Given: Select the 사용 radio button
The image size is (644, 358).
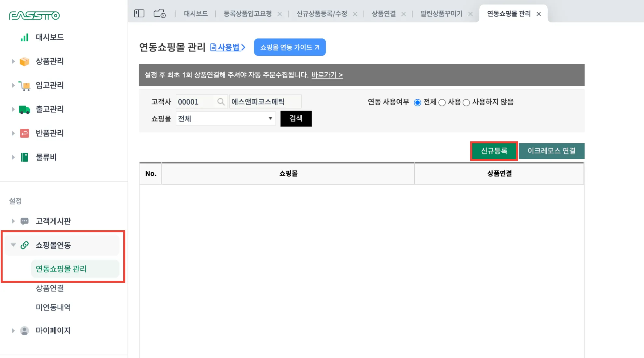Looking at the screenshot, I should click(x=442, y=103).
